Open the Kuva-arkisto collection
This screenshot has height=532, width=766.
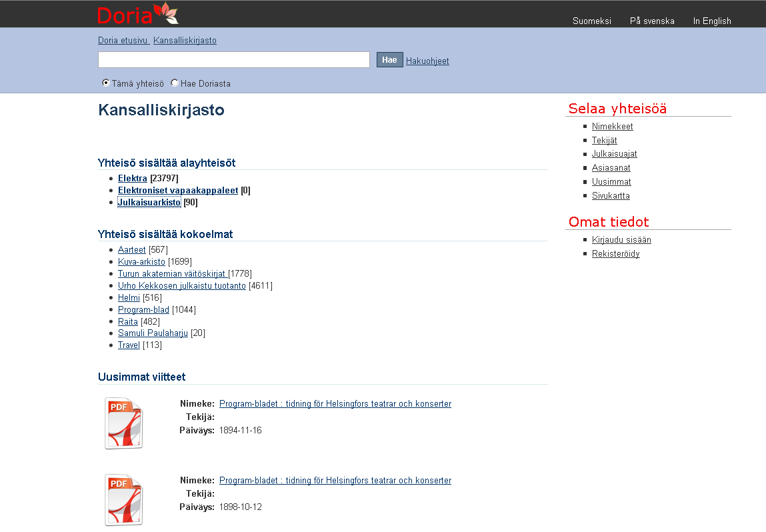point(141,262)
